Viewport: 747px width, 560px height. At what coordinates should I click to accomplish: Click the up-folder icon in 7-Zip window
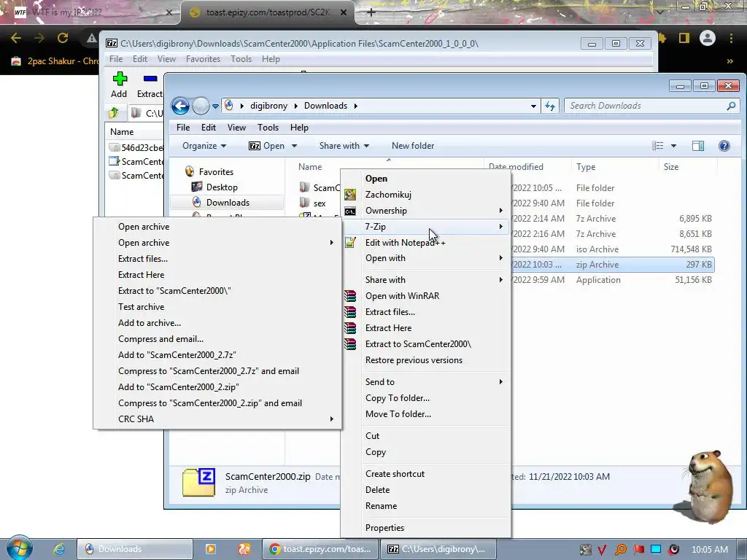(113, 113)
